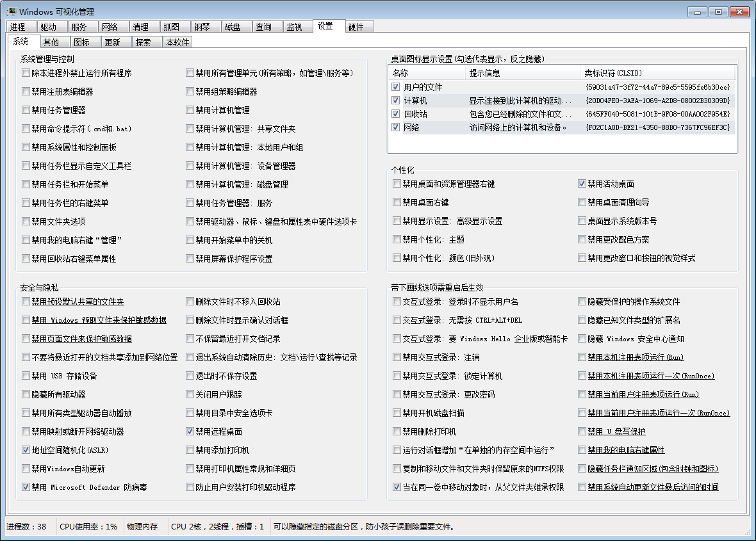Select the 硬件 tab
The image size is (756, 541).
(356, 27)
